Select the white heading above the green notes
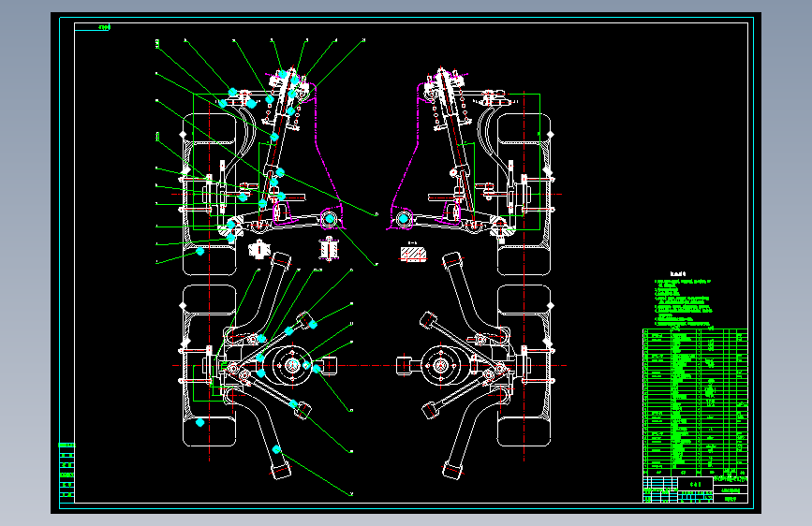Viewport: 812px width, 526px height. (678, 274)
